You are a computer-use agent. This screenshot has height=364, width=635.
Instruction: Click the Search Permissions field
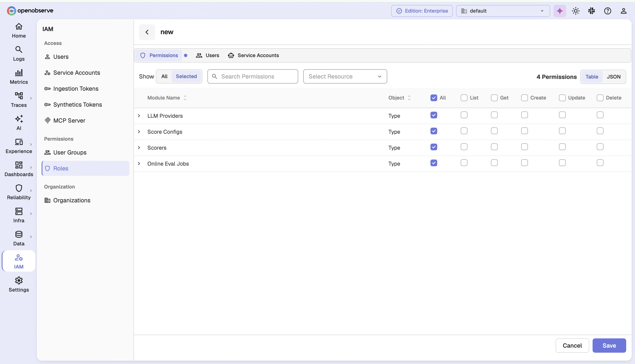pyautogui.click(x=252, y=76)
